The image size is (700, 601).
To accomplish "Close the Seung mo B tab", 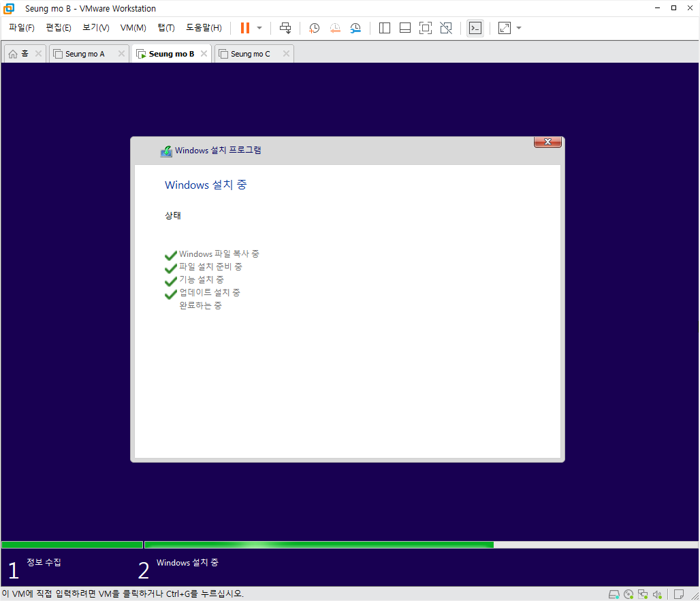I will click(x=204, y=54).
